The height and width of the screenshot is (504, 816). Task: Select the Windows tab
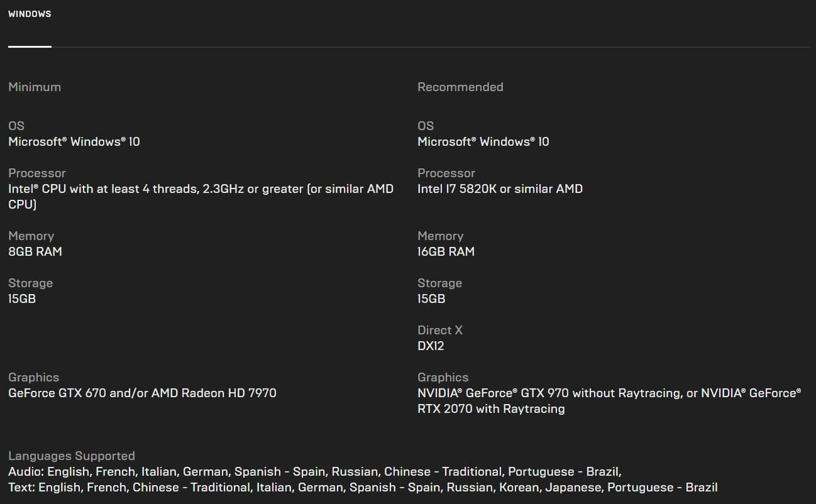(x=30, y=14)
